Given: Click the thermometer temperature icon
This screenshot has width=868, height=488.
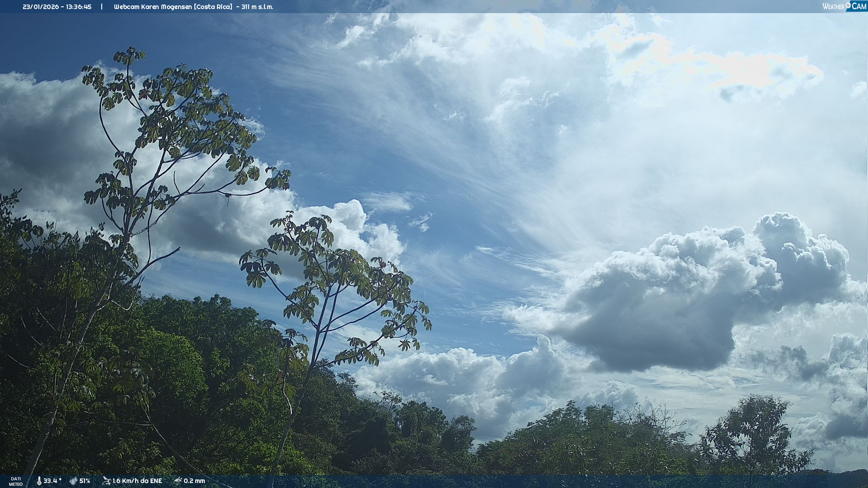Looking at the screenshot, I should (39, 481).
